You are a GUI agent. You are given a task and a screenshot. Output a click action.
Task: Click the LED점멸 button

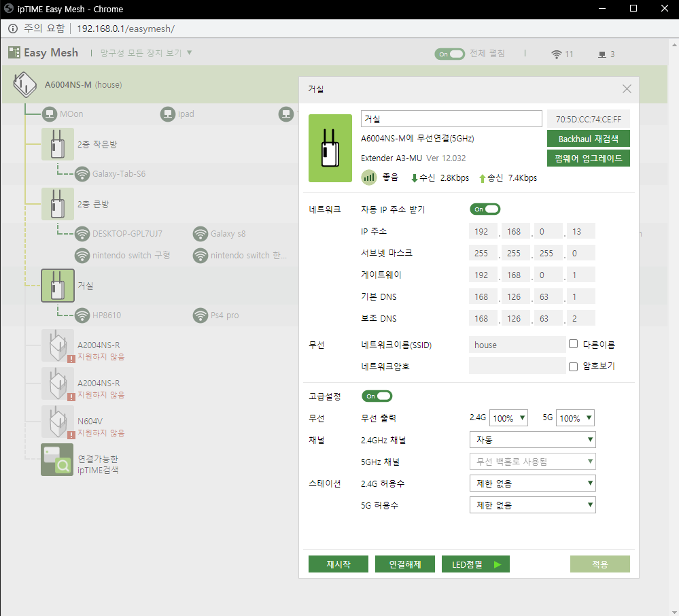click(x=476, y=564)
